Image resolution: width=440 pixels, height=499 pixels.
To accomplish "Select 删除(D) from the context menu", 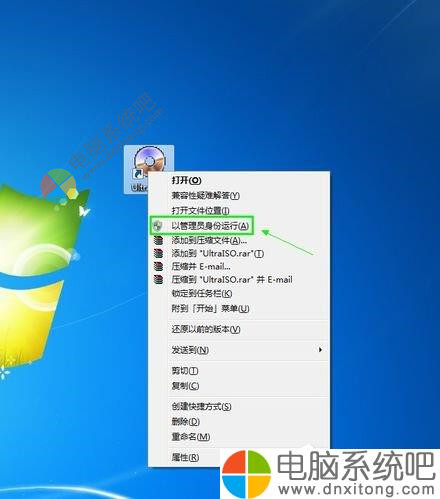I will coord(239,421).
